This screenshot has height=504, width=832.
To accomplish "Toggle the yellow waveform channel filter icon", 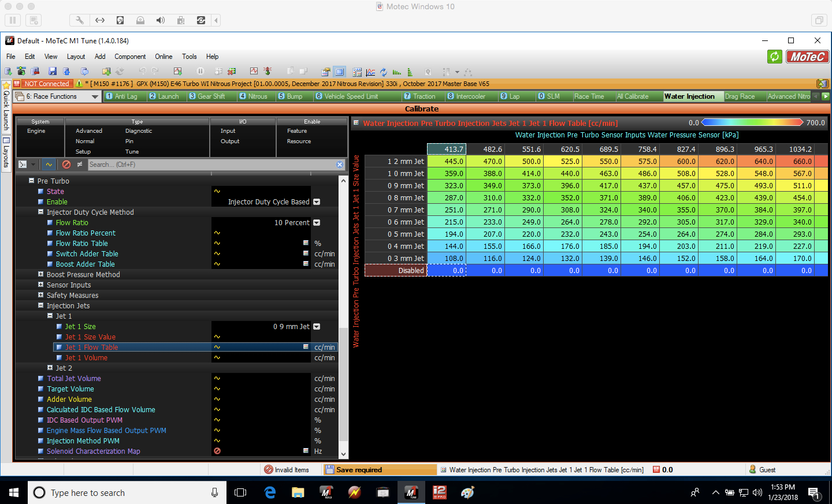I will [x=49, y=165].
